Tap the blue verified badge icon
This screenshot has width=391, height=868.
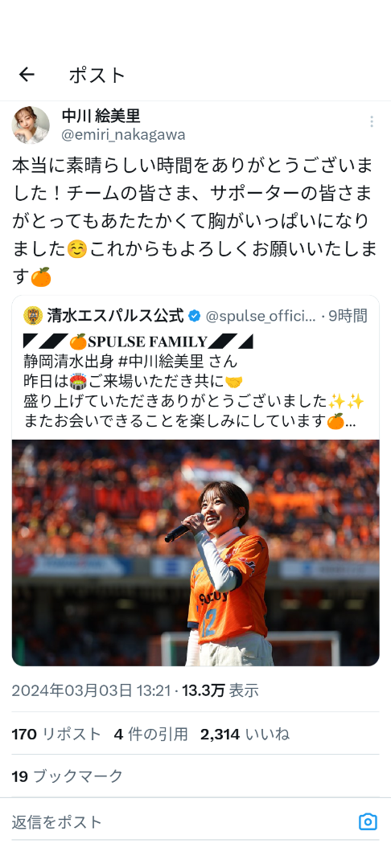[x=195, y=316]
